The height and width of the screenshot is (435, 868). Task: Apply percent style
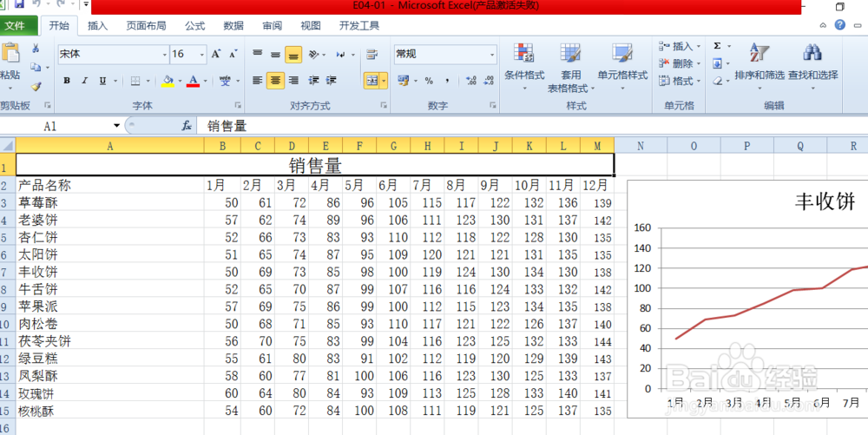coord(429,81)
